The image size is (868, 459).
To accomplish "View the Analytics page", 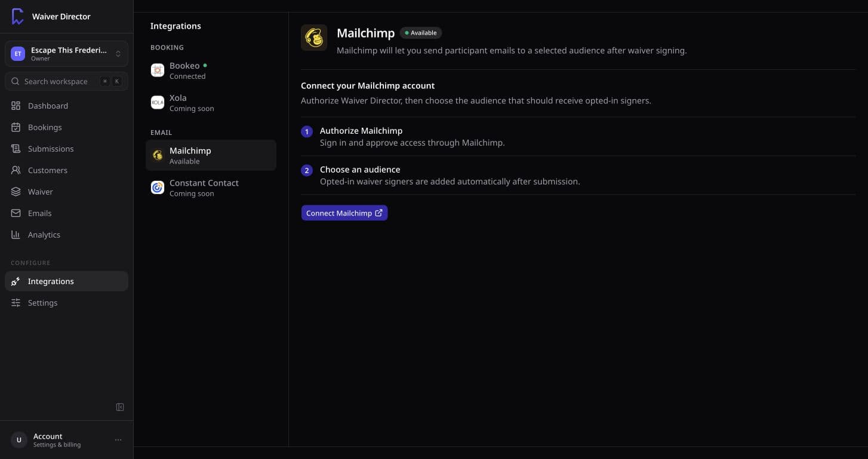I will tap(66, 235).
